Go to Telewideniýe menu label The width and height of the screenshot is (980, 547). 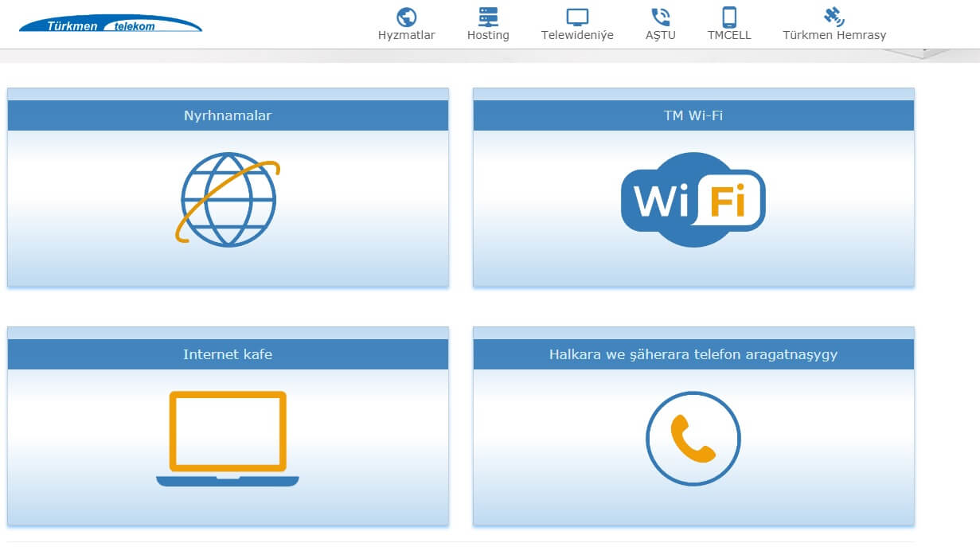pyautogui.click(x=577, y=35)
